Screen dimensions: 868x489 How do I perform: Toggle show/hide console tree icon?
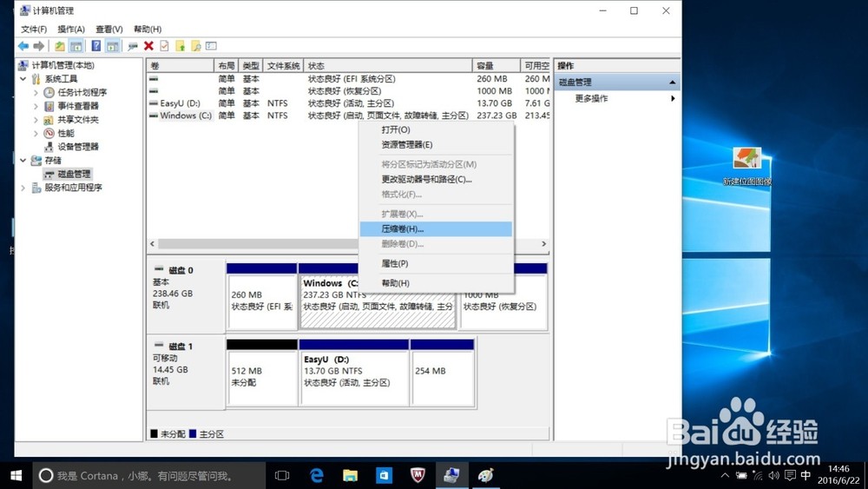76,46
